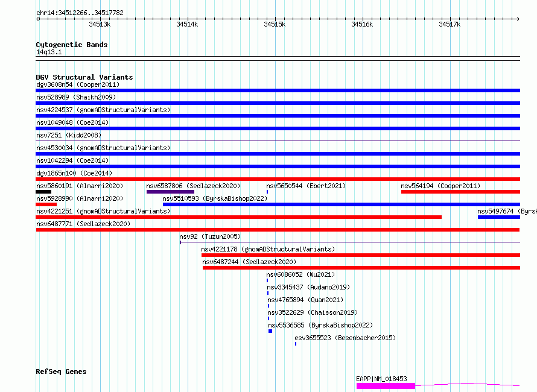Select the nsv6487244 (Sedlazeck2020) label
This screenshot has height=392, width=537.
tap(249, 262)
